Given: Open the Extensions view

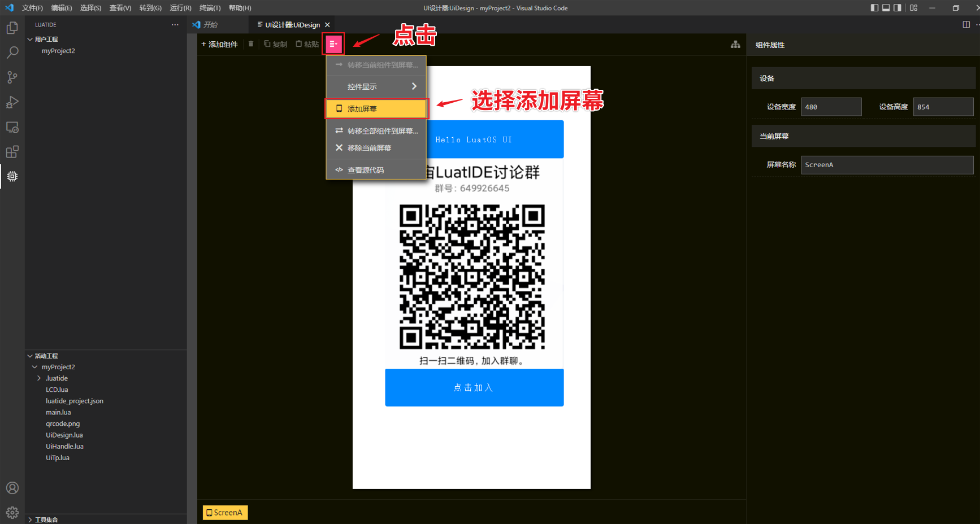Looking at the screenshot, I should click(x=12, y=151).
